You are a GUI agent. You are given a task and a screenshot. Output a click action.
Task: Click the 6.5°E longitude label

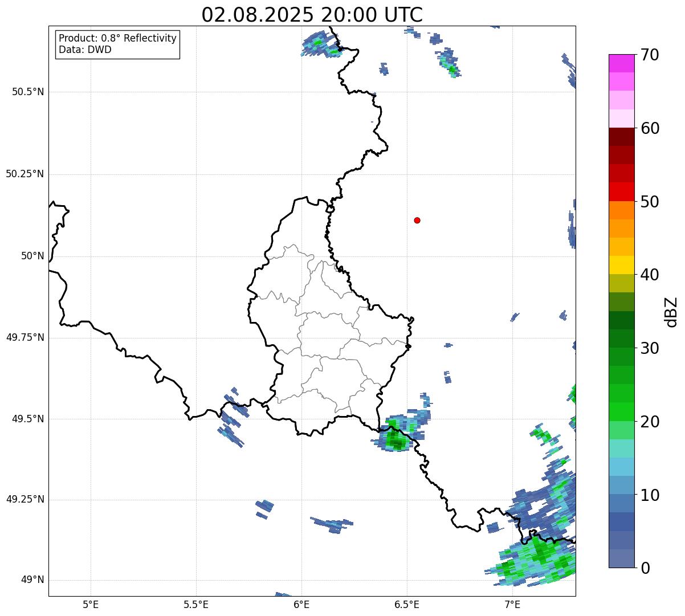coord(407,604)
